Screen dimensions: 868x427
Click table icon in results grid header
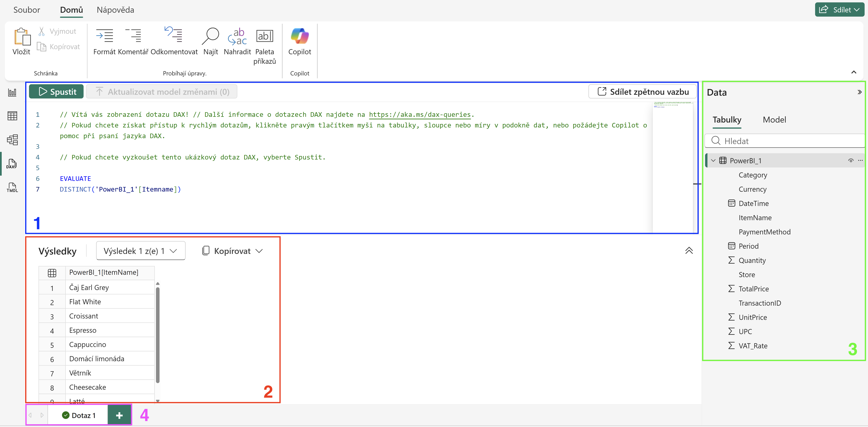[x=52, y=273]
